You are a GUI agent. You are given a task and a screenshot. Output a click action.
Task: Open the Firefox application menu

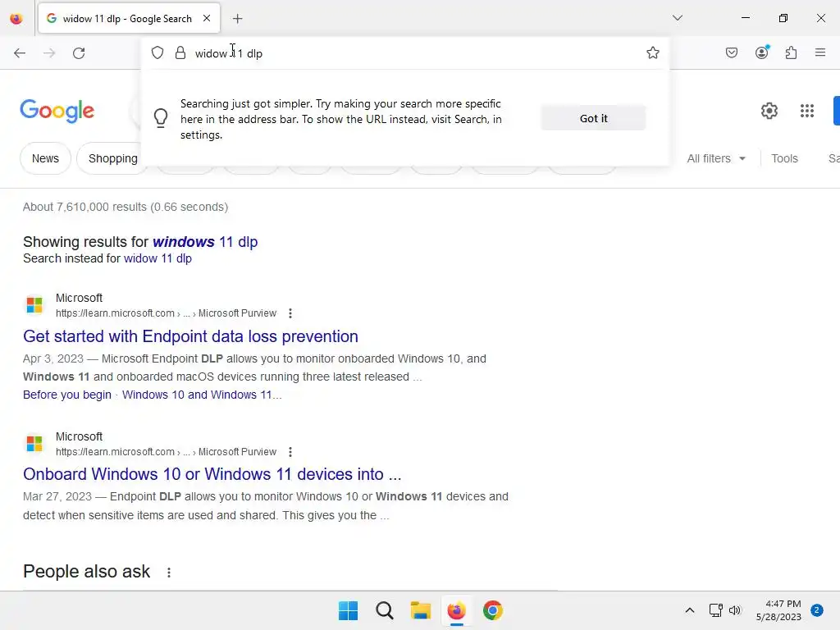[820, 52]
